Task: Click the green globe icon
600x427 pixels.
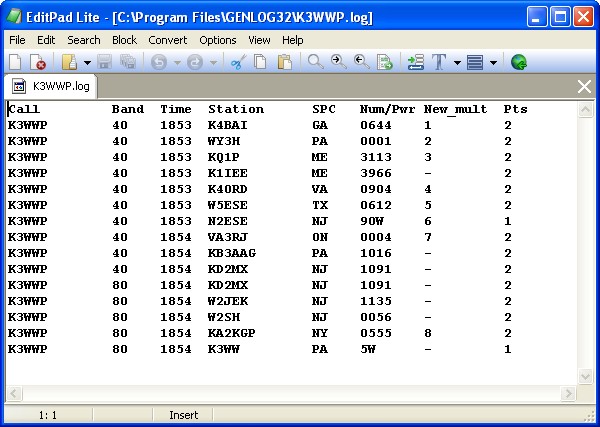Action: click(519, 62)
